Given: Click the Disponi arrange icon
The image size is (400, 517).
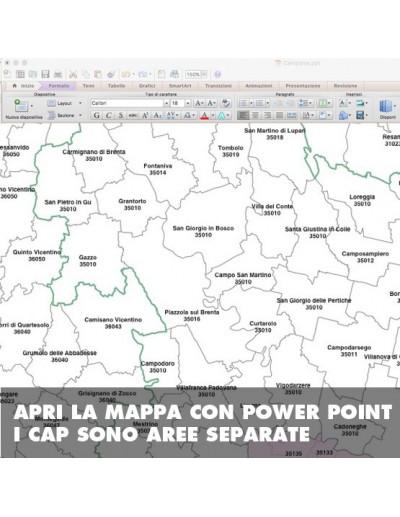Looking at the screenshot, I should (x=385, y=106).
